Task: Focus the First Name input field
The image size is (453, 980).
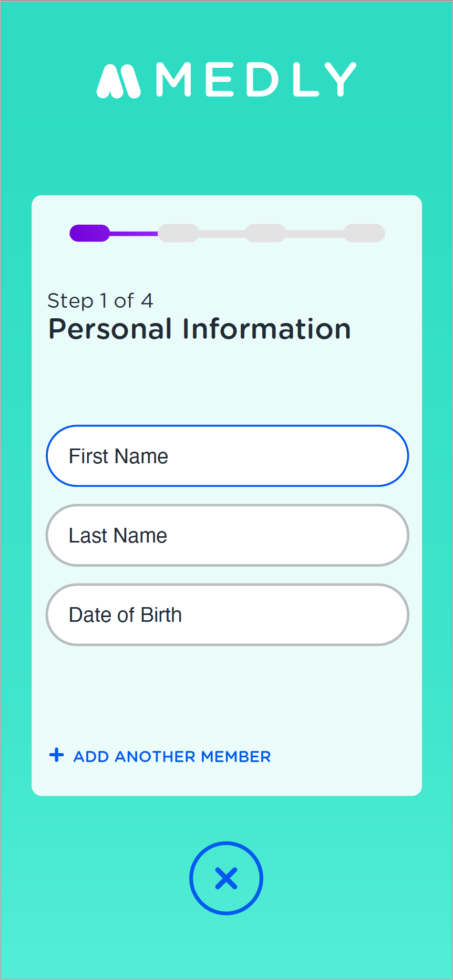Action: click(x=227, y=456)
